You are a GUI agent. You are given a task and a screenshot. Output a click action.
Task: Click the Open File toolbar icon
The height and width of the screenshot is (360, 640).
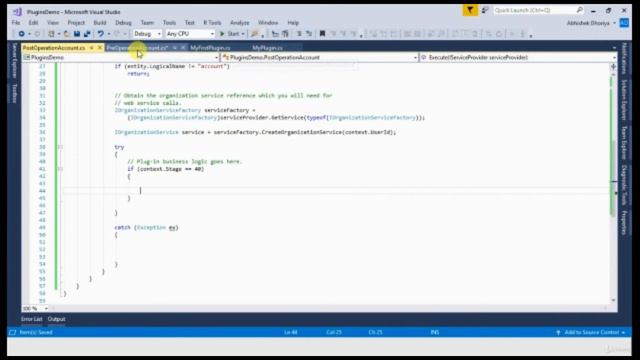67,34
